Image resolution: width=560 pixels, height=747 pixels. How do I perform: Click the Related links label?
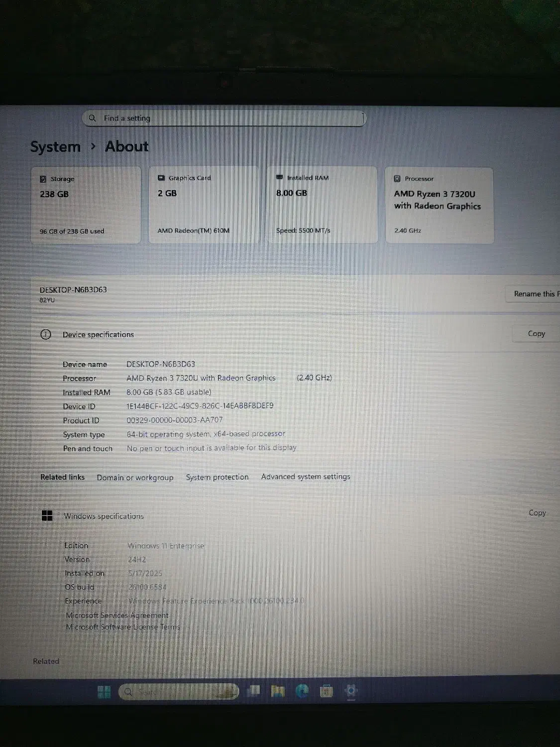pyautogui.click(x=62, y=477)
